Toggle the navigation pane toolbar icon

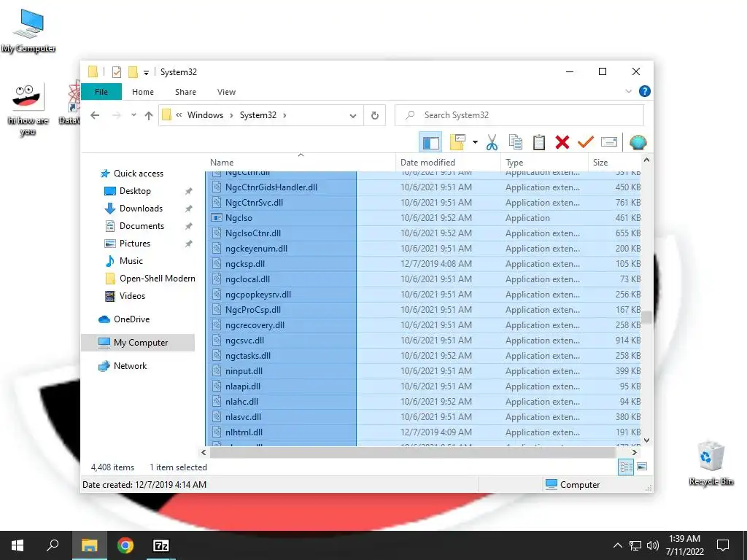point(430,142)
